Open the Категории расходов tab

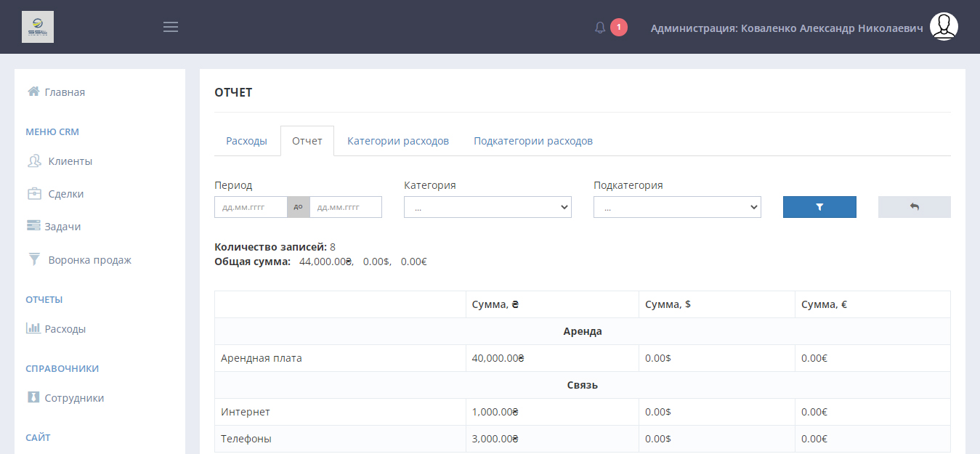pyautogui.click(x=398, y=141)
